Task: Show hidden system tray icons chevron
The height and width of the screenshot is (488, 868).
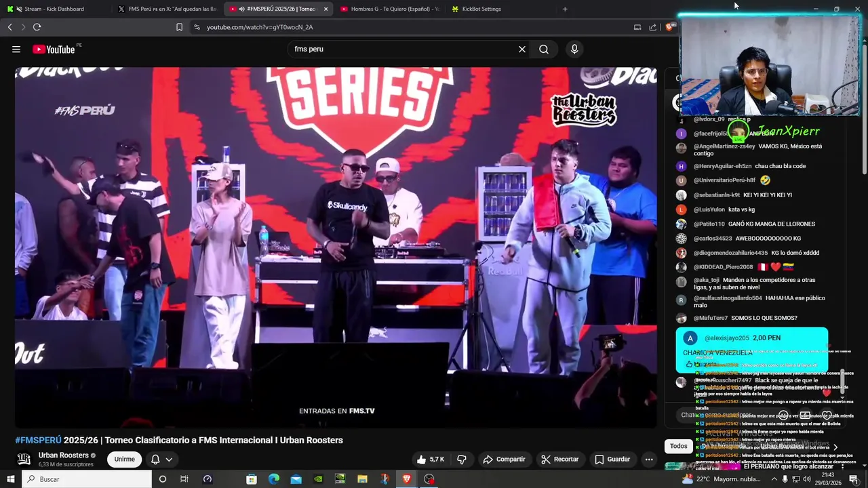Action: 774,479
